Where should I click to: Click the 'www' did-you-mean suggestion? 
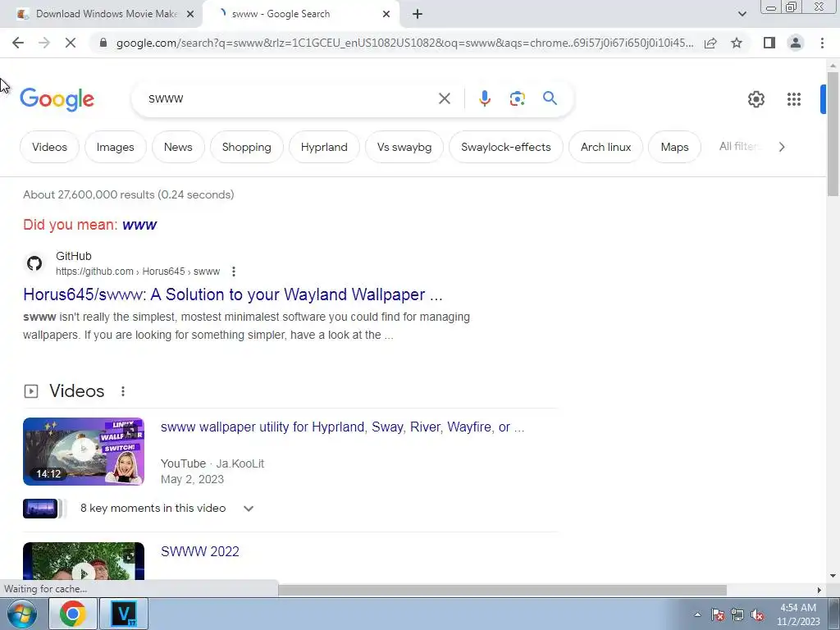pyautogui.click(x=139, y=225)
